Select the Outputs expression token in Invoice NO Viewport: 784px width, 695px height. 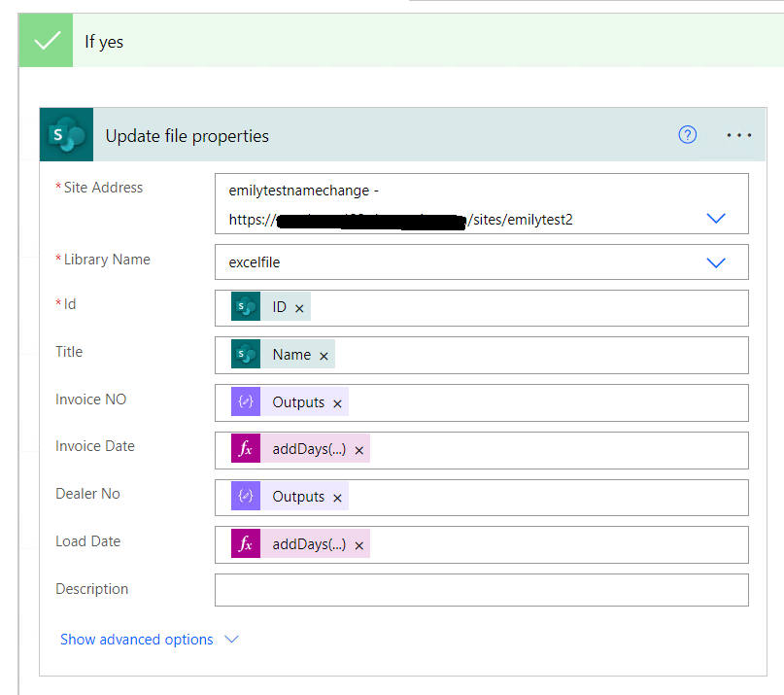(x=300, y=401)
